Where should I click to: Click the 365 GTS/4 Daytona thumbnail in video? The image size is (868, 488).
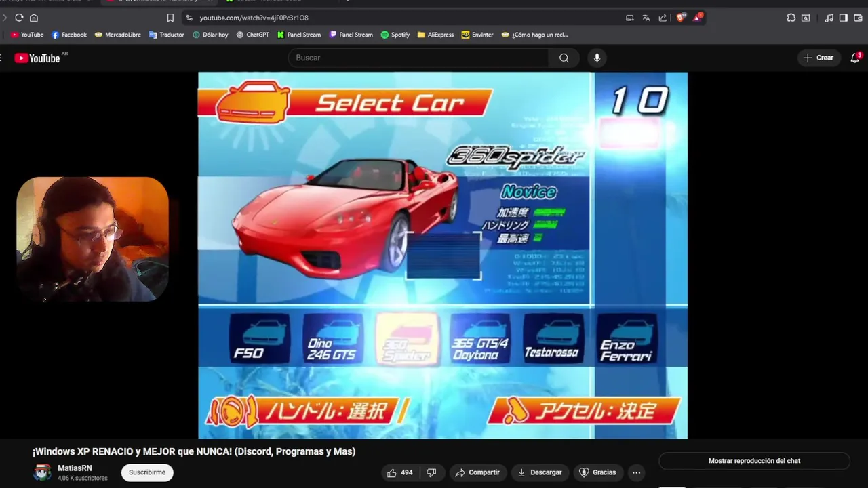click(479, 339)
